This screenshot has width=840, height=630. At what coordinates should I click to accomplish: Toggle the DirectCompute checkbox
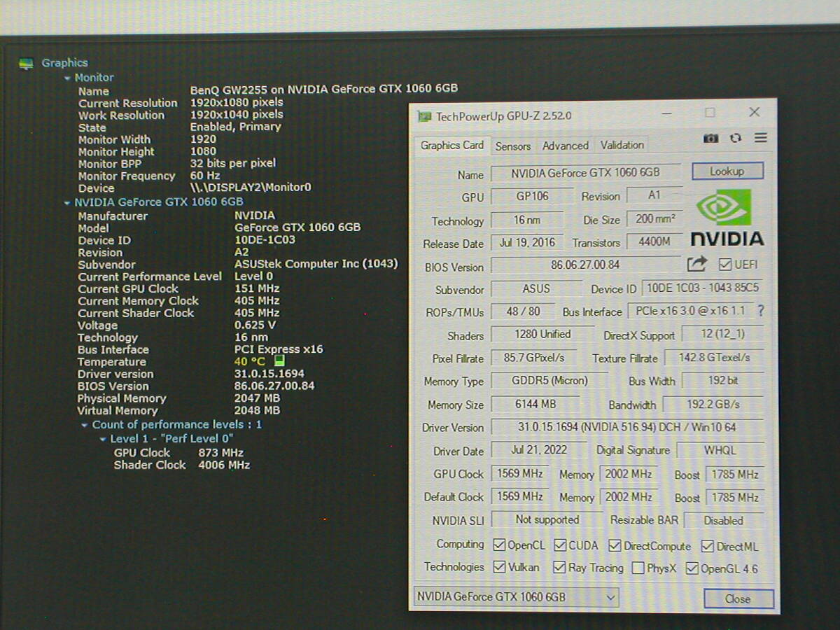tap(615, 546)
